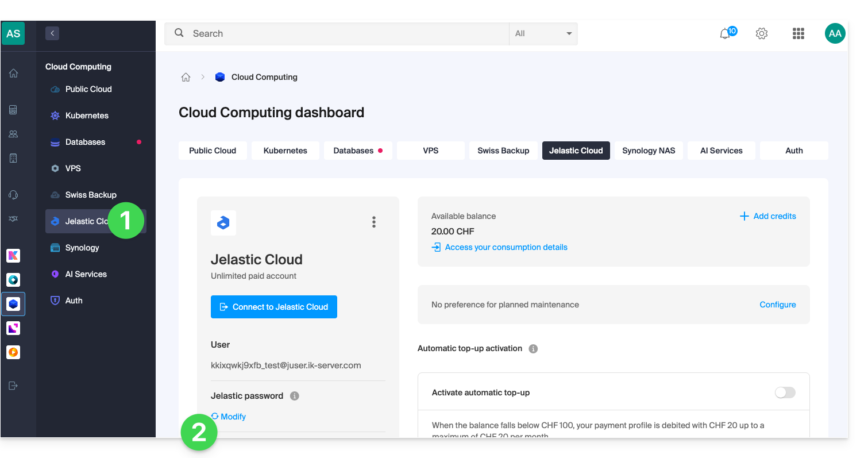Viewport: 868px width, 458px height.
Task: Click the 20.00 CHF balance value
Action: click(453, 232)
